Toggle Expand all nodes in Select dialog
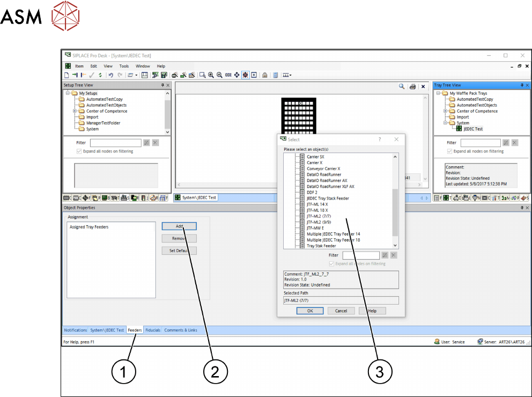 tap(331, 263)
